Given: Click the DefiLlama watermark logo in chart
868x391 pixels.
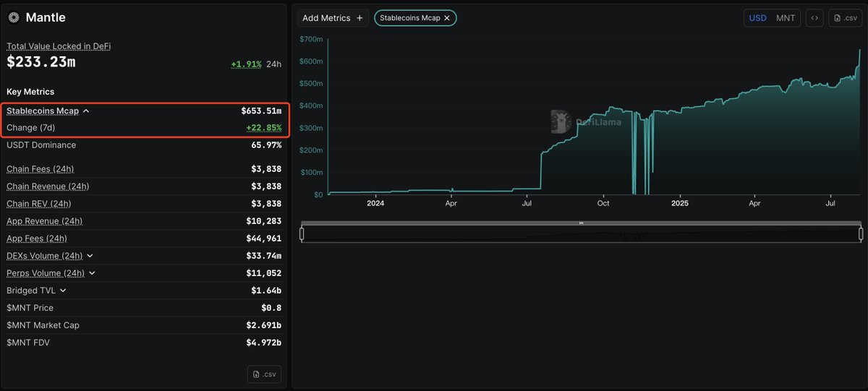Looking at the screenshot, I should [x=561, y=121].
